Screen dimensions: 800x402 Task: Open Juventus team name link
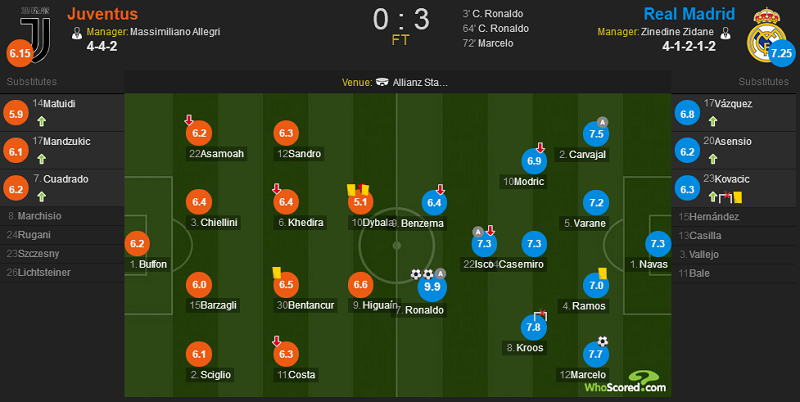pos(103,14)
